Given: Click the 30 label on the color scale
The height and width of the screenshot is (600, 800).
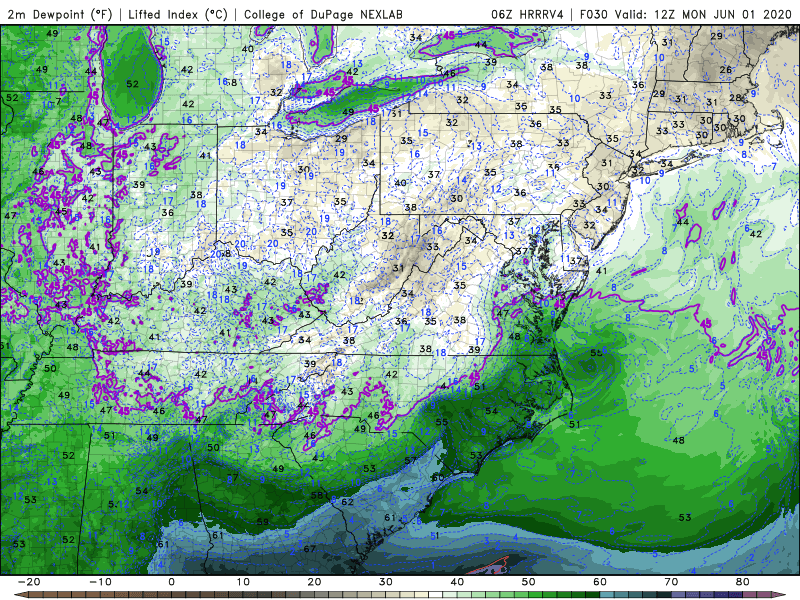Looking at the screenshot, I should [386, 582].
